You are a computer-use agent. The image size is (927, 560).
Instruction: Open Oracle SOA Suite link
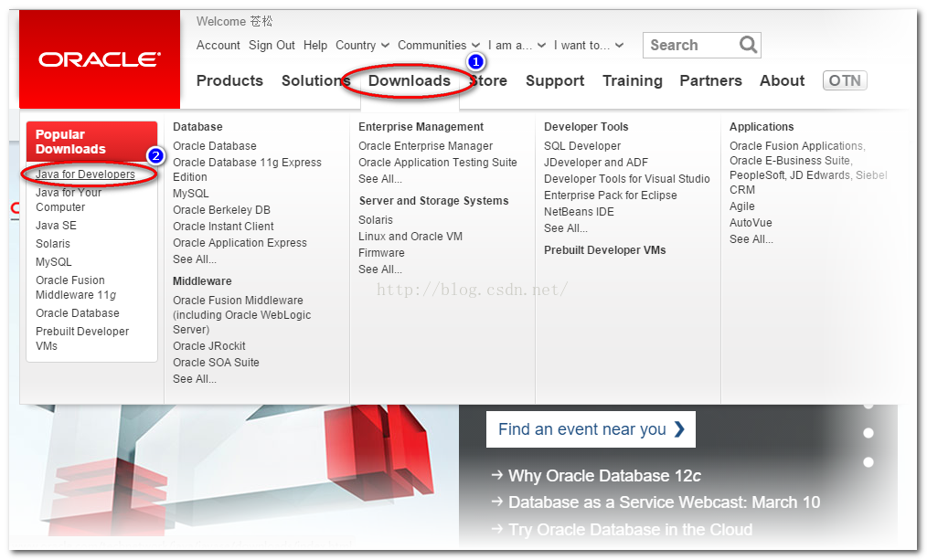(x=216, y=363)
